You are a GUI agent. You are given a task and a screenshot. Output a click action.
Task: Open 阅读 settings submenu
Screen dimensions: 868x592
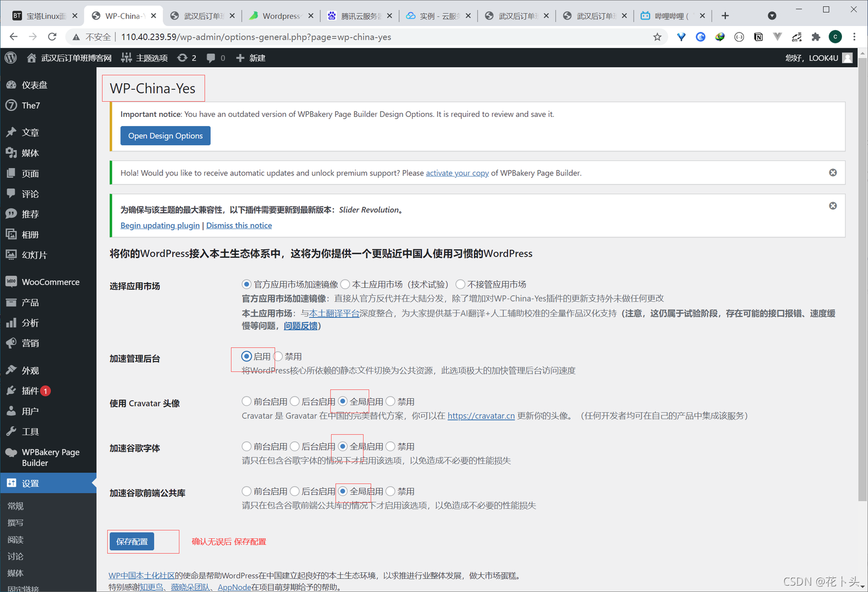16,539
